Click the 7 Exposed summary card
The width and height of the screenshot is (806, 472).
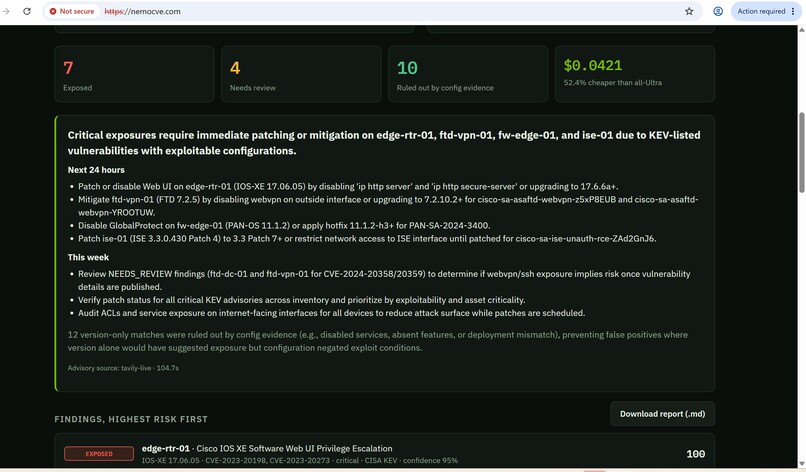click(134, 74)
